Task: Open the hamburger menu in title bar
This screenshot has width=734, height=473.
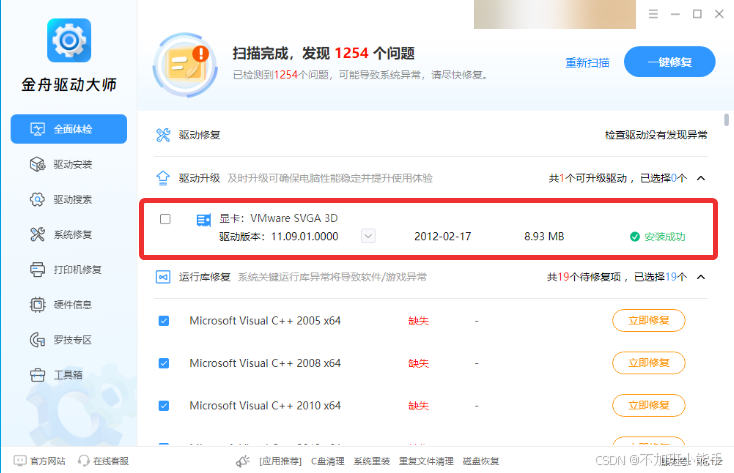Action: point(653,14)
